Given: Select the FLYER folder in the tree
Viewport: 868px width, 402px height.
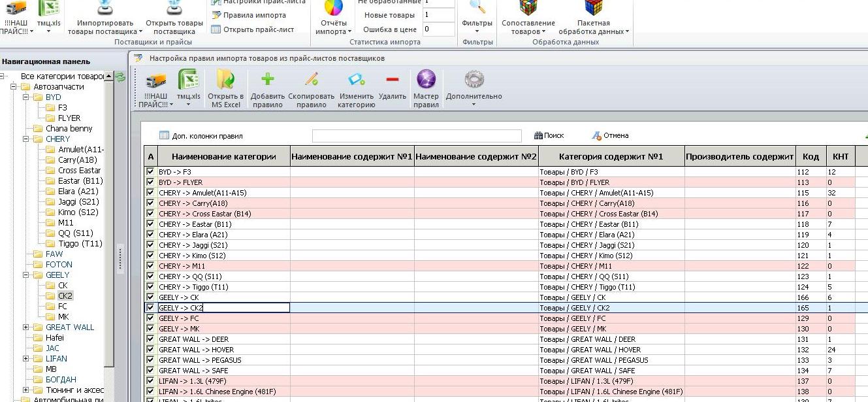Looking at the screenshot, I should pos(69,118).
